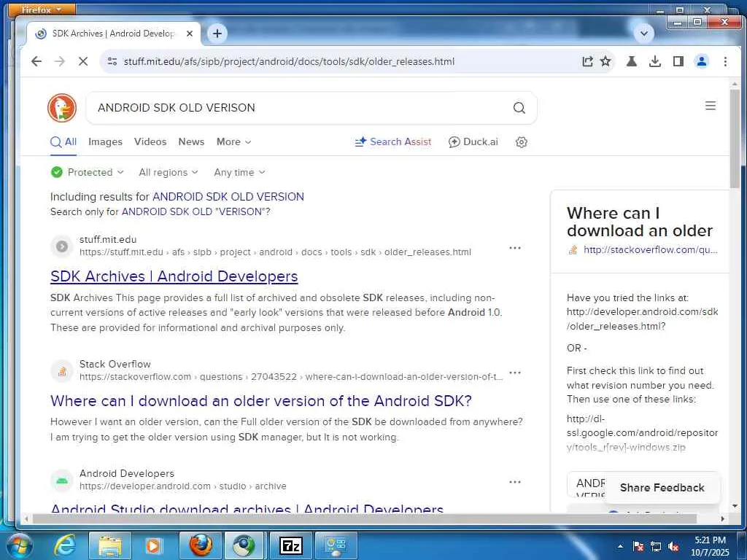
Task: Bookmark this page with the star icon
Action: [605, 61]
